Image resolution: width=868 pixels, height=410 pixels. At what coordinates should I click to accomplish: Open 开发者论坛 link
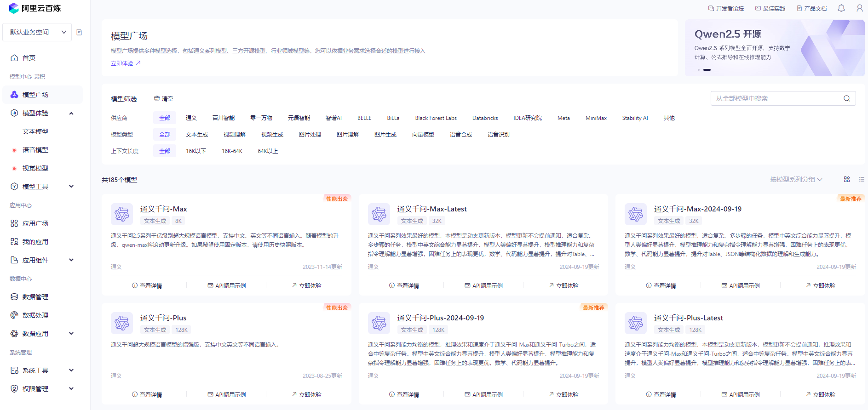pyautogui.click(x=726, y=8)
